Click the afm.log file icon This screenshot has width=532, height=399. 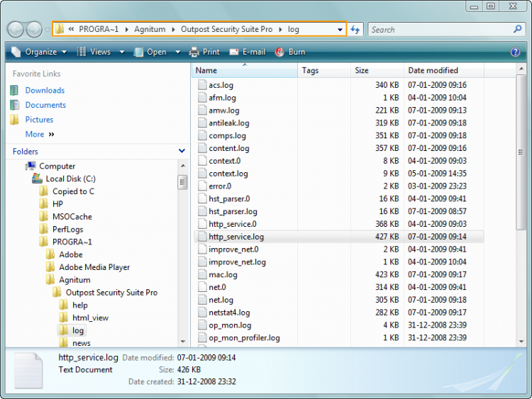click(x=202, y=97)
